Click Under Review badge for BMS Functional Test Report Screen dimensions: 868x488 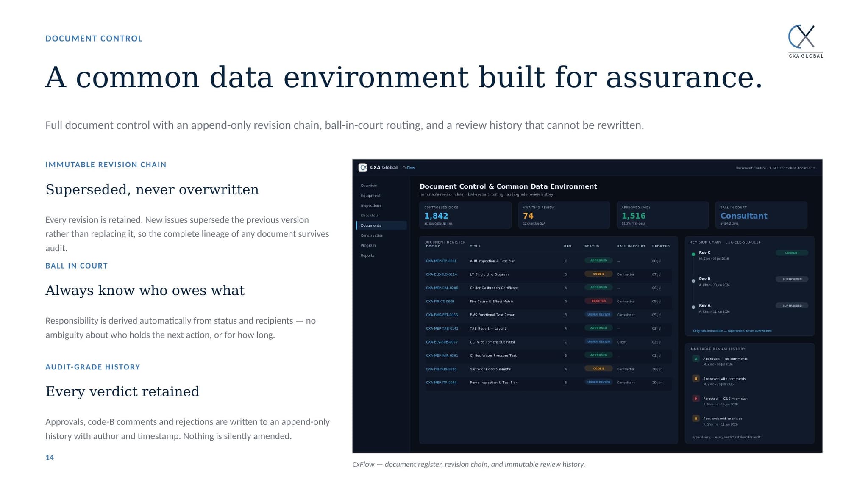[598, 315]
